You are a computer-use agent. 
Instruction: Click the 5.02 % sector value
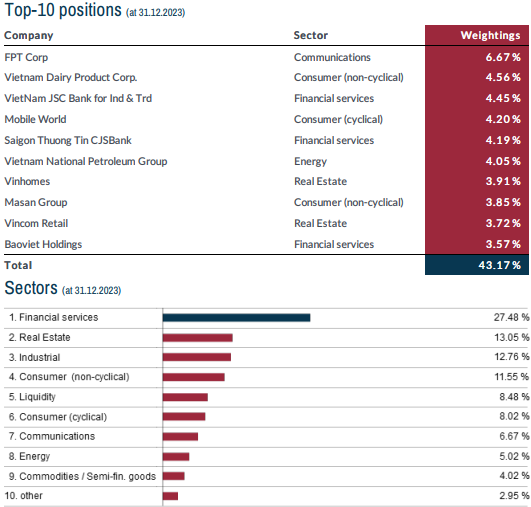pos(514,456)
